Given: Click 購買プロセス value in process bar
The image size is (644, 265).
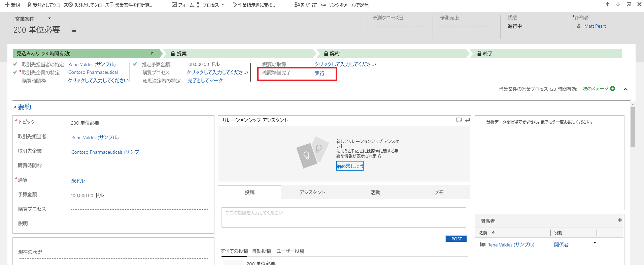Looking at the screenshot, I should coord(217,72).
